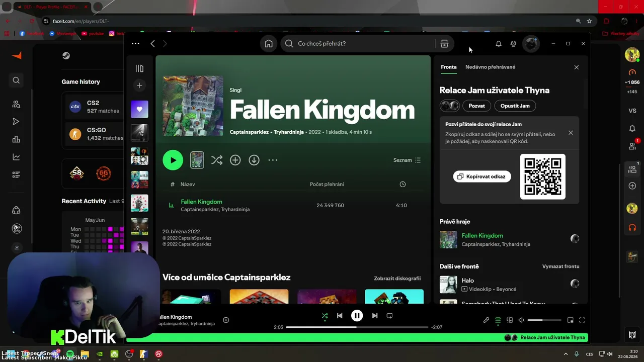This screenshot has width=644, height=362.
Task: Adjust the Spotify volume slider
Action: [x=544, y=320]
